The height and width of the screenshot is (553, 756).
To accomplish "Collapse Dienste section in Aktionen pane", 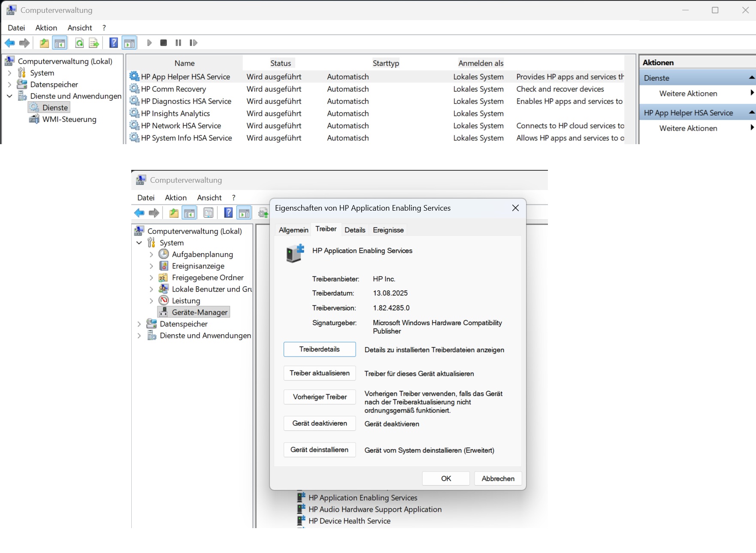I will click(751, 78).
